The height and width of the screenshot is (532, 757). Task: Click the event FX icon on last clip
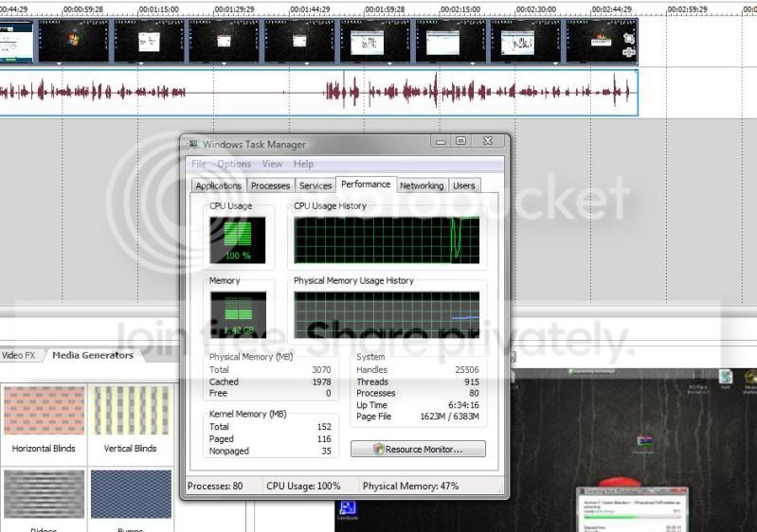[x=628, y=52]
